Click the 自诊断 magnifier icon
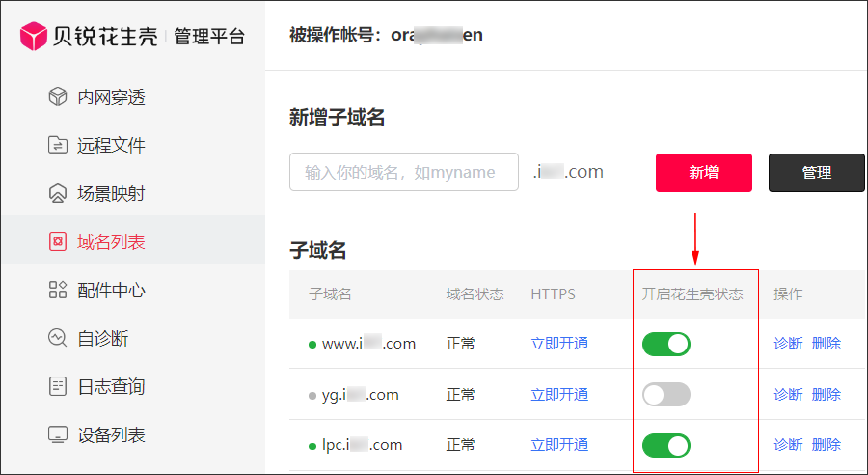This screenshot has height=475, width=868. (58, 338)
